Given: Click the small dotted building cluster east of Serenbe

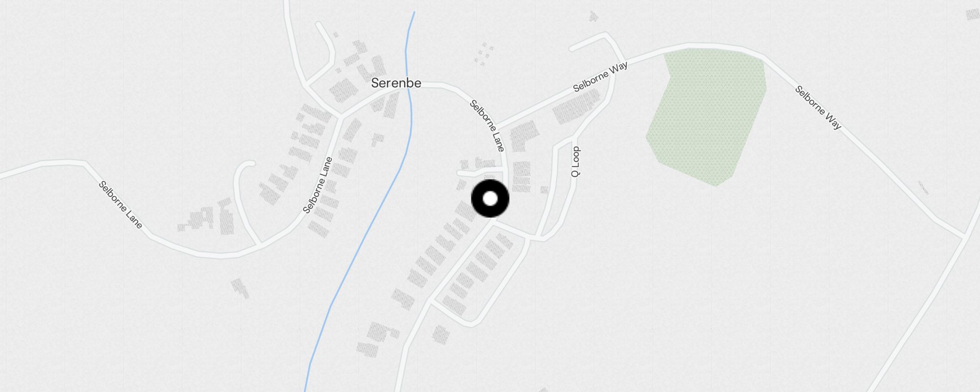Looking at the screenshot, I should (484, 53).
